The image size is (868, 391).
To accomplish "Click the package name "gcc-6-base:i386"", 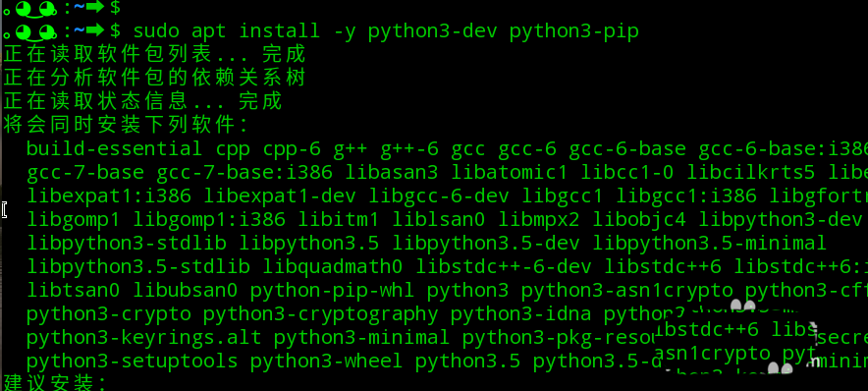I will pyautogui.click(x=783, y=148).
